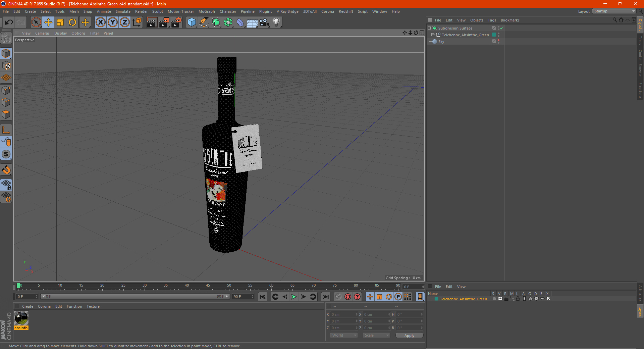Jump to the animation end

pyautogui.click(x=326, y=297)
